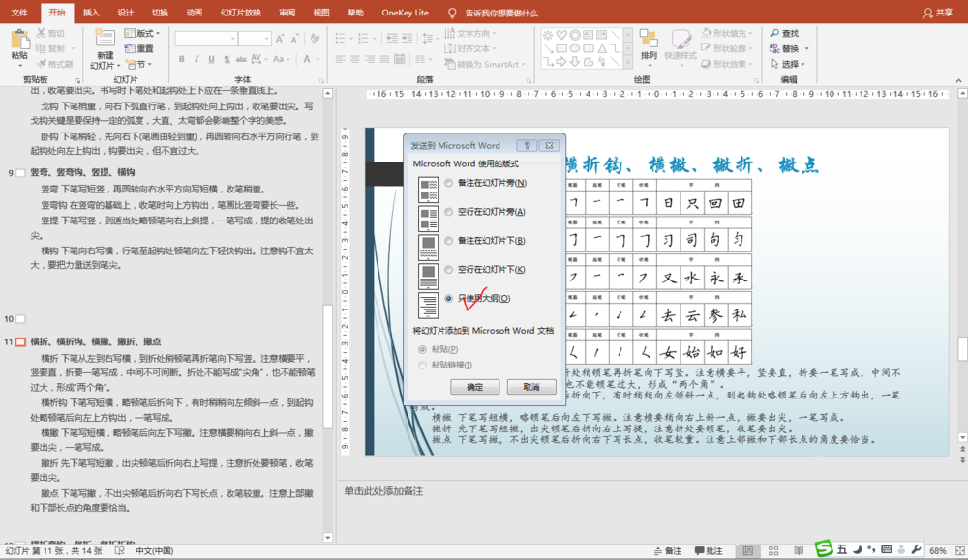Open the 选择 (Select) dropdown in 编辑 group

[790, 64]
